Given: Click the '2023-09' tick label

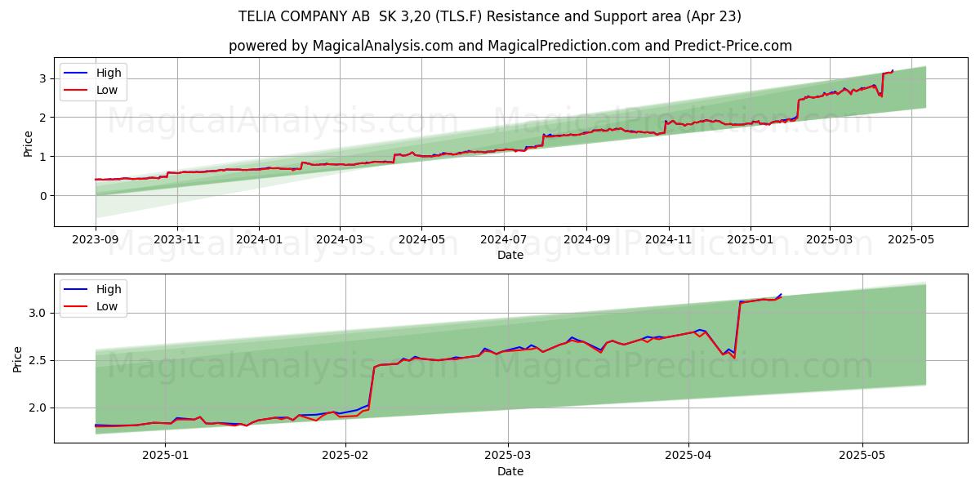Looking at the screenshot, I should [96, 240].
